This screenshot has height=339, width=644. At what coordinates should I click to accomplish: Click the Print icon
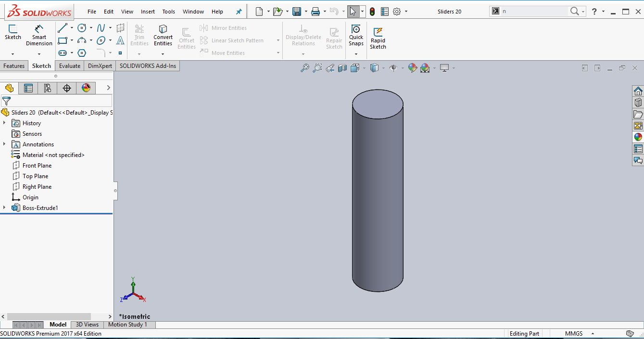[x=316, y=12]
